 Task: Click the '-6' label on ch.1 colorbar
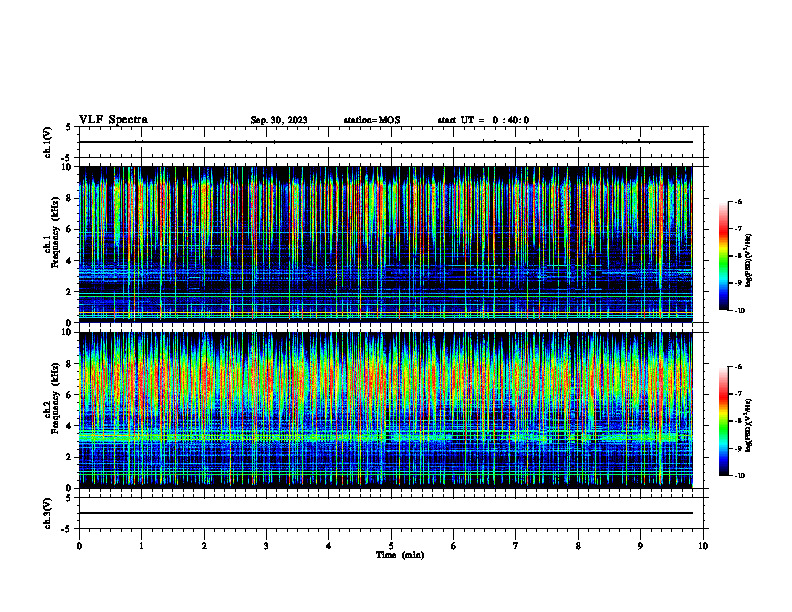[738, 201]
